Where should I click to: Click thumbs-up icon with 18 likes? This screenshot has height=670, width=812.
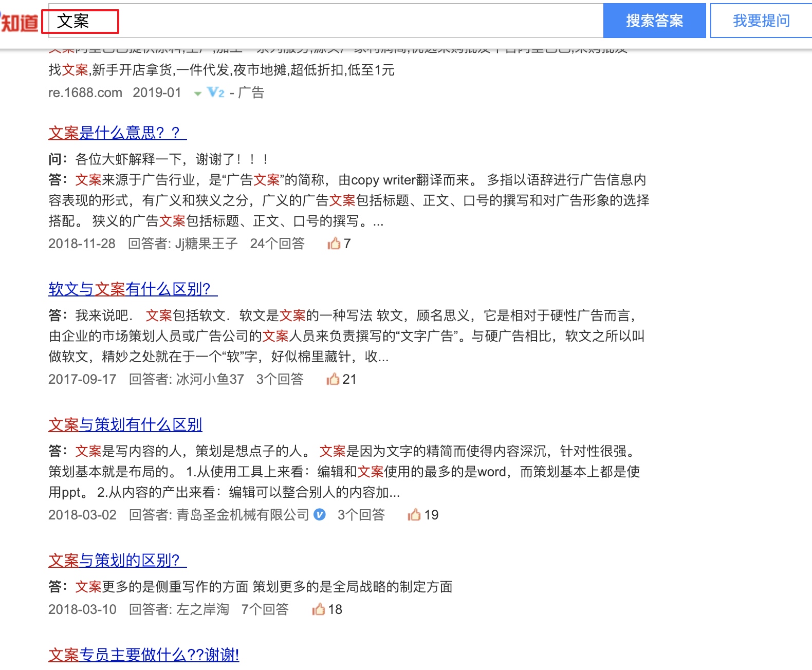pos(319,609)
